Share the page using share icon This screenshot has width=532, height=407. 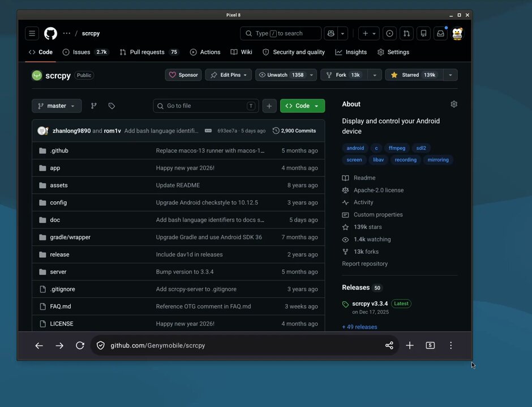389,345
